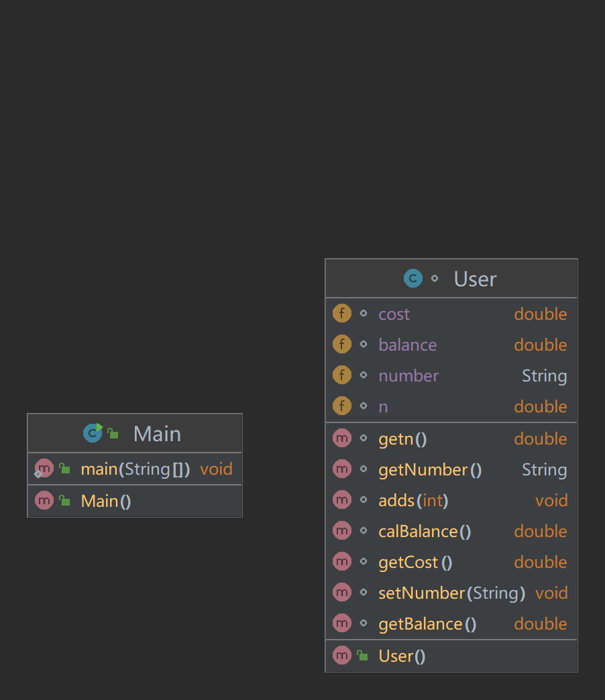
Task: Click the method icon next to getn()
Action: (342, 439)
